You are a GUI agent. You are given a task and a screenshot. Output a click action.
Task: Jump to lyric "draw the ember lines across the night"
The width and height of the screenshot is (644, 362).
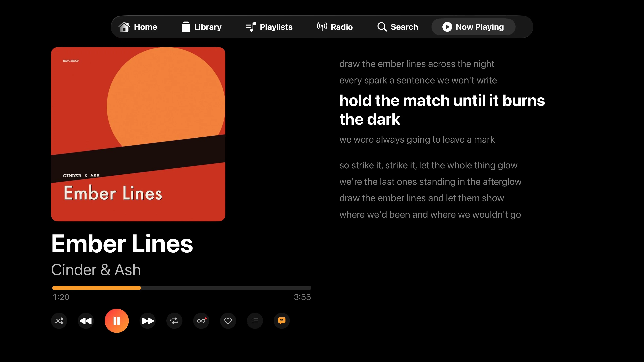tap(417, 64)
